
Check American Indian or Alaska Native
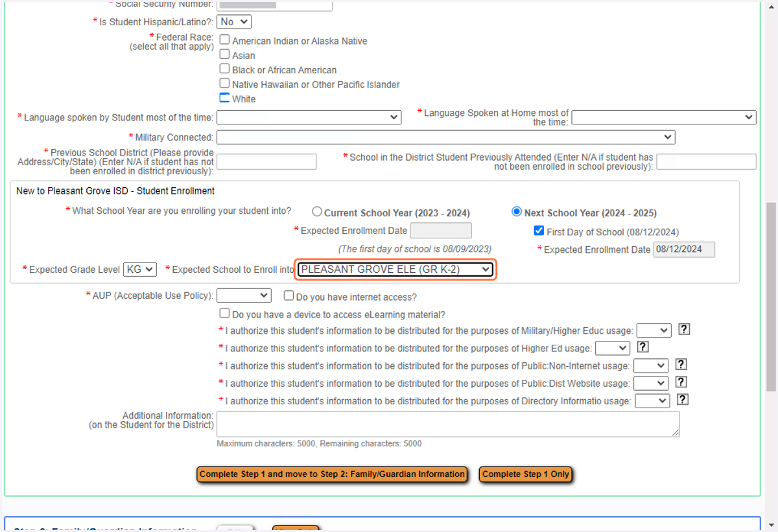click(x=225, y=40)
